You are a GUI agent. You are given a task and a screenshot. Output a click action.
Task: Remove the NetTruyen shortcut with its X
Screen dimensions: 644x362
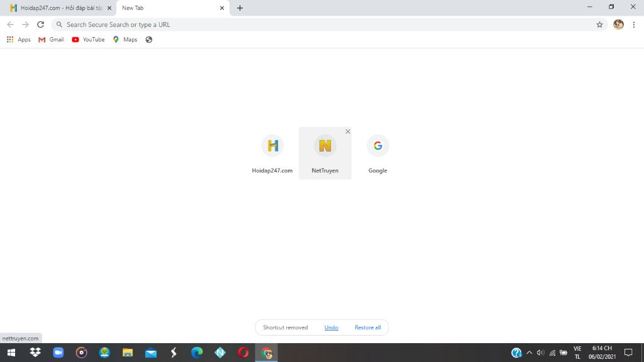click(348, 131)
